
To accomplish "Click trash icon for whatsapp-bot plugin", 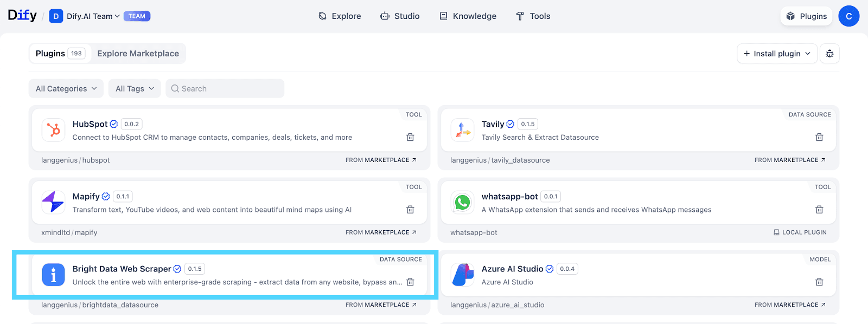I will 819,210.
